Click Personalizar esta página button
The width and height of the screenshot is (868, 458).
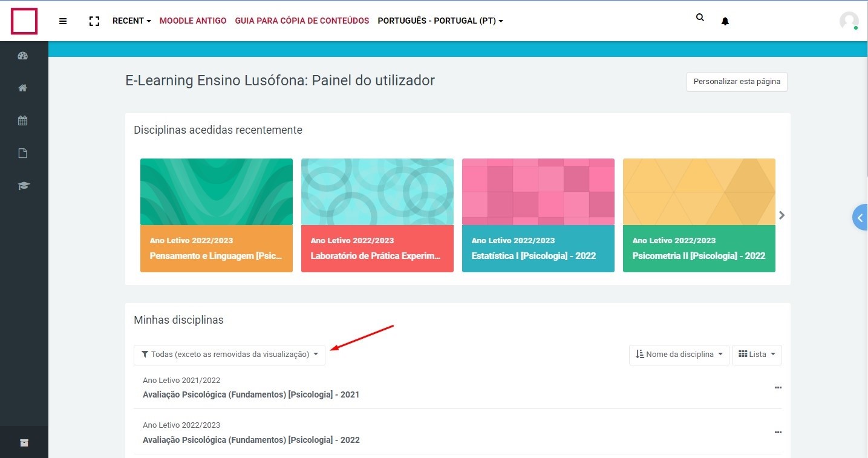[x=736, y=82]
